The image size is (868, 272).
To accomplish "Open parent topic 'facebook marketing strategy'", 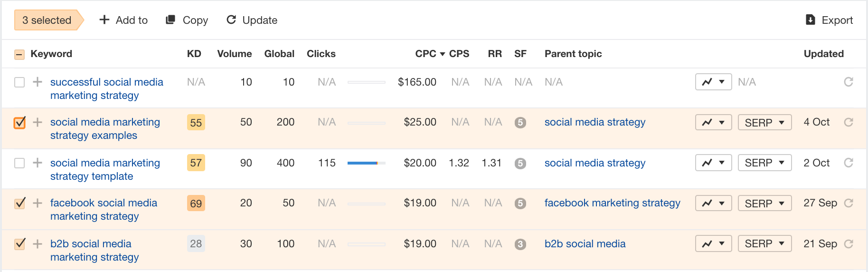I will click(x=612, y=203).
